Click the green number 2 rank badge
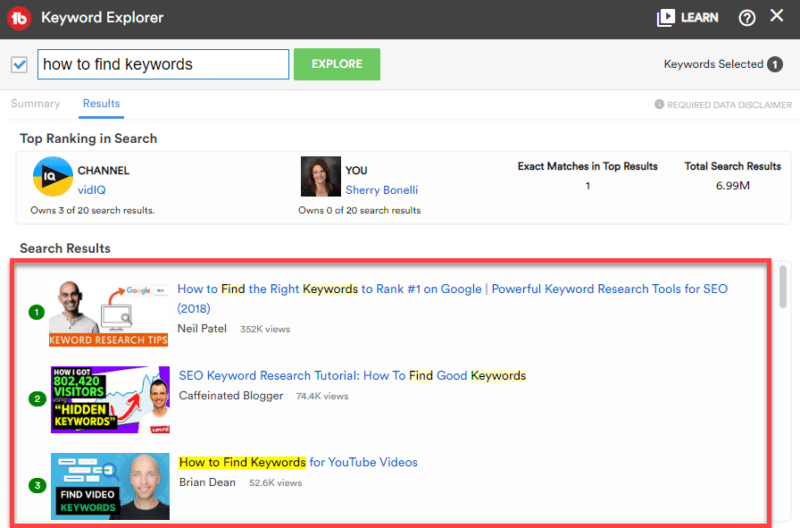Viewport: 800px width, 528px height. pos(37,399)
